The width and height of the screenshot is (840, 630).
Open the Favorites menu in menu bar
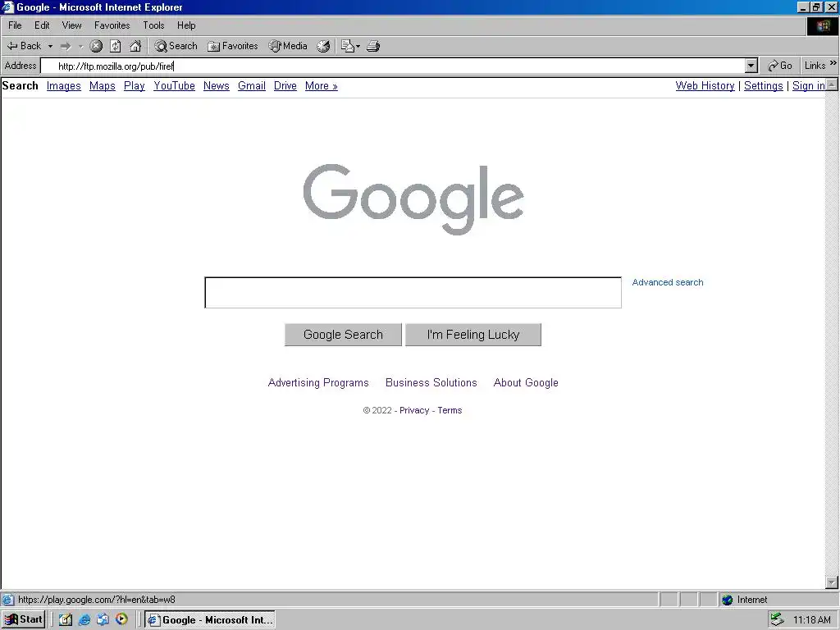(112, 25)
